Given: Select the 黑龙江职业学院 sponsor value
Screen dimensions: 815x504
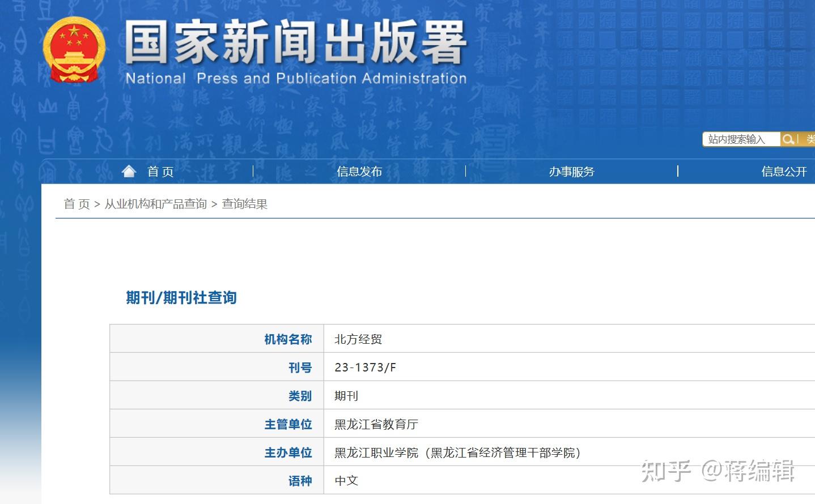Looking at the screenshot, I should pos(457,452).
